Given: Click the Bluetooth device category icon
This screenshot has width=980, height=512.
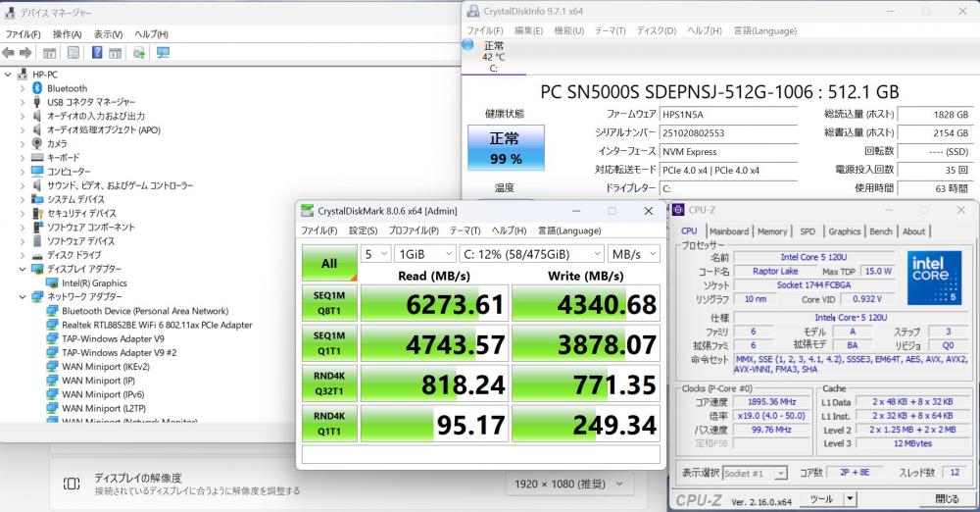Looking at the screenshot, I should [37, 88].
